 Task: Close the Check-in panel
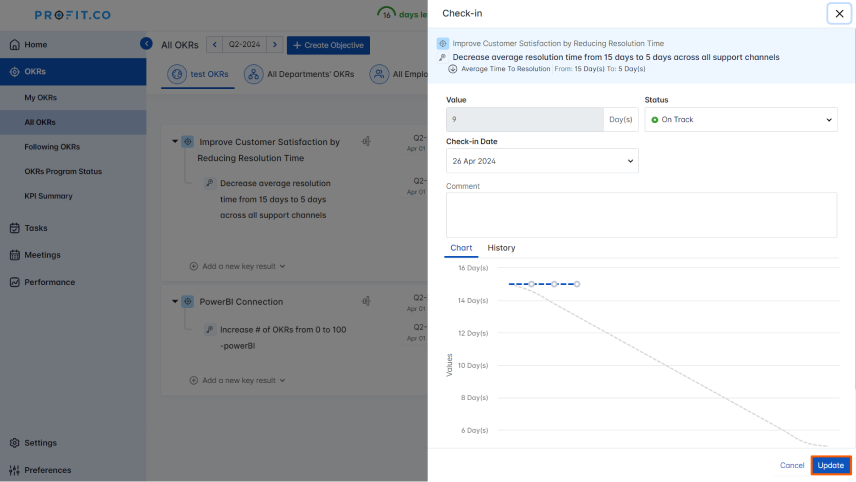coord(839,14)
